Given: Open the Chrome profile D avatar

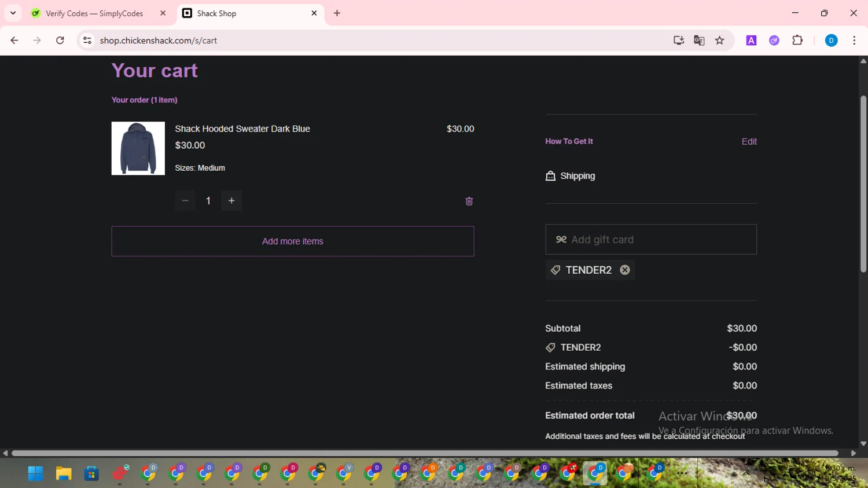Looking at the screenshot, I should [831, 41].
